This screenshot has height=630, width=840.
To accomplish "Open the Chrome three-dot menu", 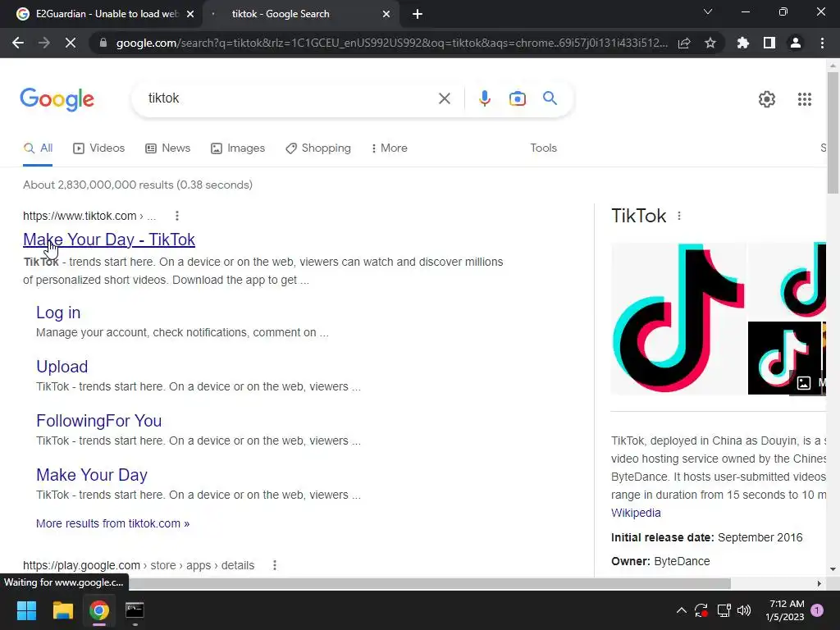I will pos(822,43).
